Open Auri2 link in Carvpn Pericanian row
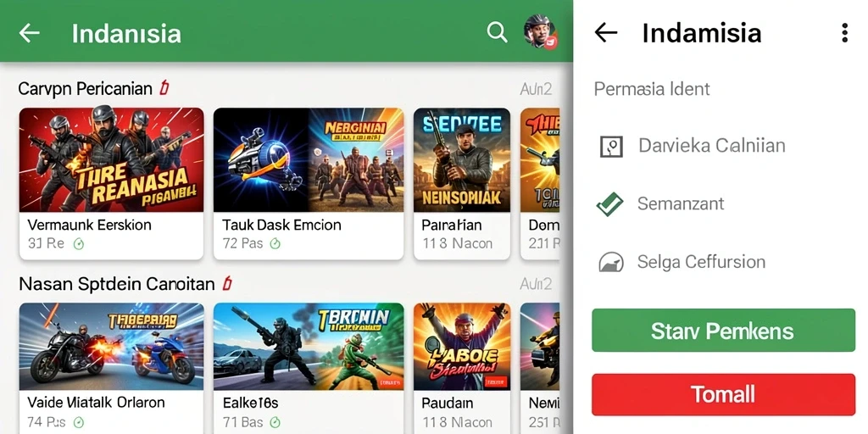This screenshot has width=868, height=434. point(536,88)
